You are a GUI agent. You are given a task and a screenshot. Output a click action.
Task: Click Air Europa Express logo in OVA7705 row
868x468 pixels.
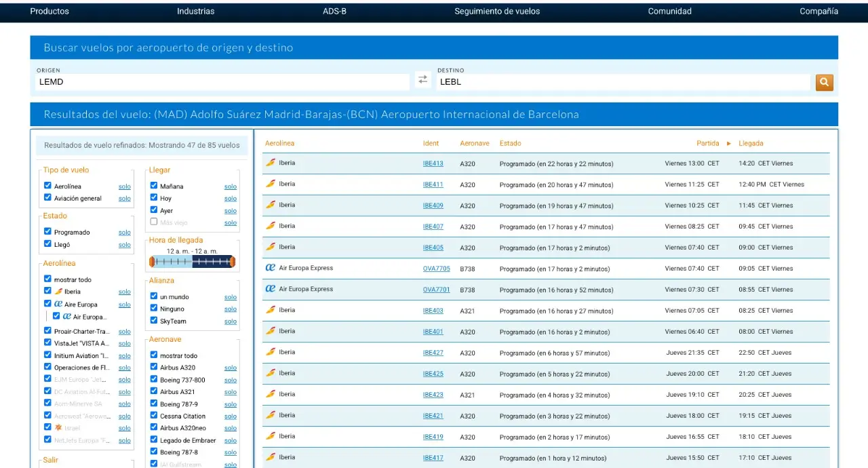[x=271, y=268]
